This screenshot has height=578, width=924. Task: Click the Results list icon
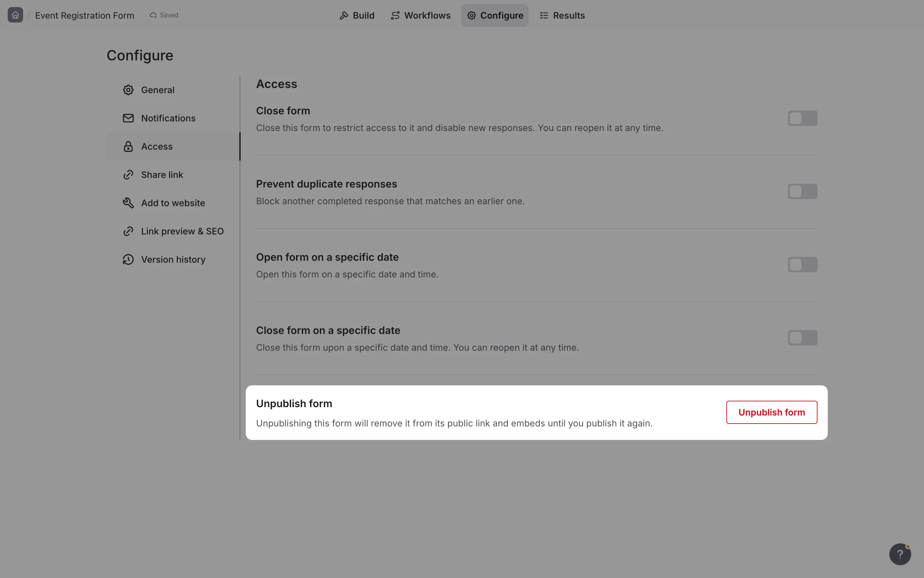pos(544,15)
